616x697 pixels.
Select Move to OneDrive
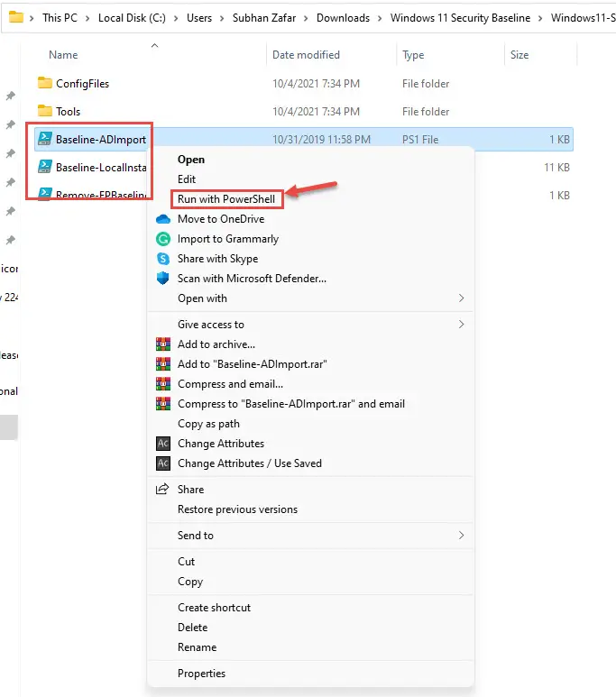click(x=221, y=219)
